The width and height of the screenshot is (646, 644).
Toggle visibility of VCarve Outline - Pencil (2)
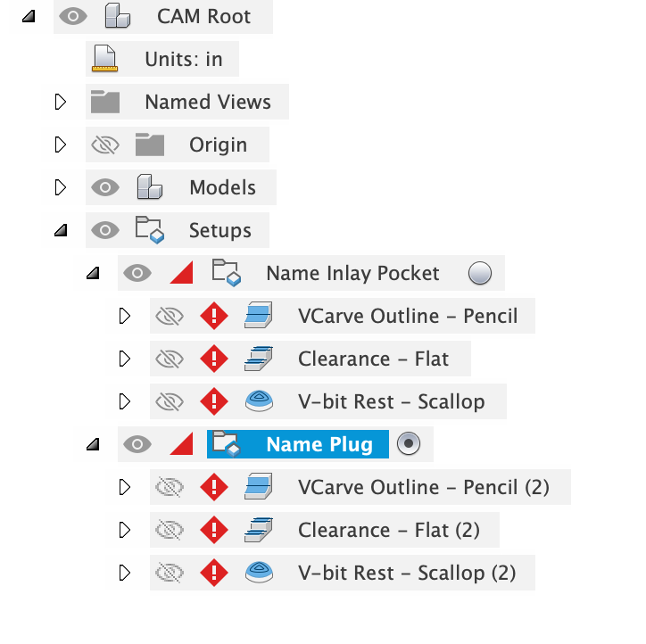click(169, 488)
